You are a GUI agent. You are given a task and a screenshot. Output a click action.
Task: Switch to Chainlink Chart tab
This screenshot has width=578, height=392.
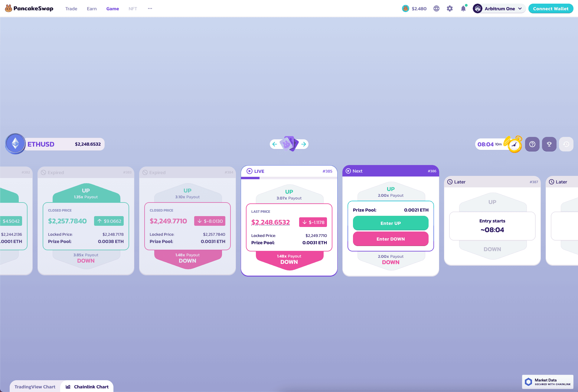87,387
